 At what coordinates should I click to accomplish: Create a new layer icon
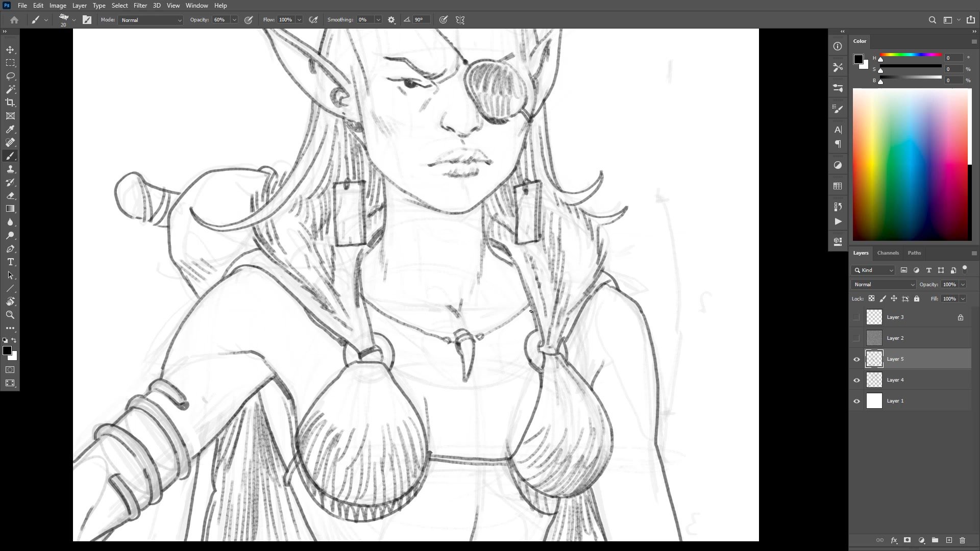point(949,540)
